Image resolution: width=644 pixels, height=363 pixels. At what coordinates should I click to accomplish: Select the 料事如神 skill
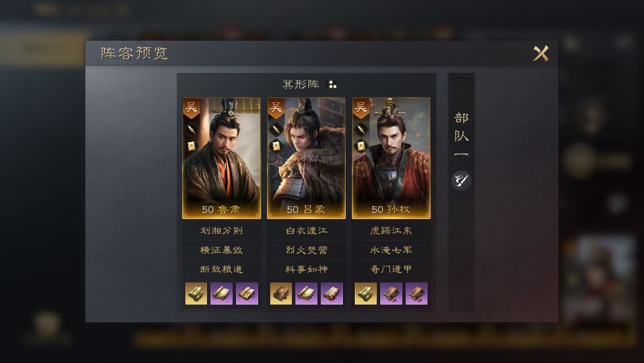tap(306, 269)
